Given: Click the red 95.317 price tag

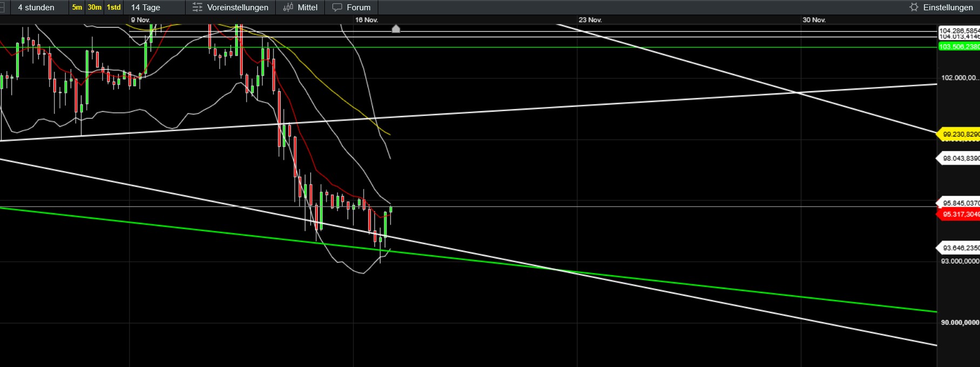Looking at the screenshot, I should (960, 214).
